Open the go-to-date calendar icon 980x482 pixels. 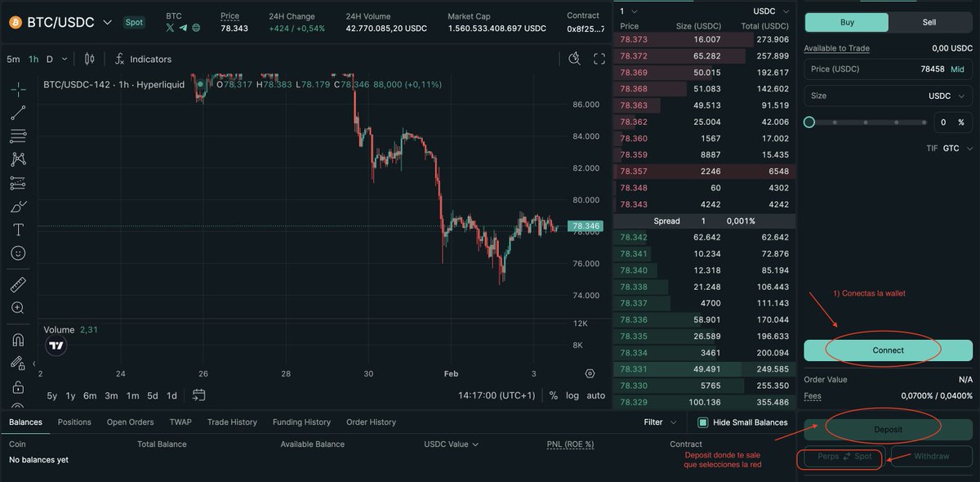coord(198,395)
